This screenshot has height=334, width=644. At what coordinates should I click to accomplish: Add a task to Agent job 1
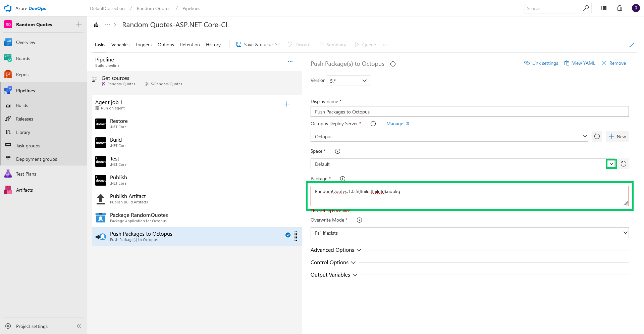pos(287,104)
